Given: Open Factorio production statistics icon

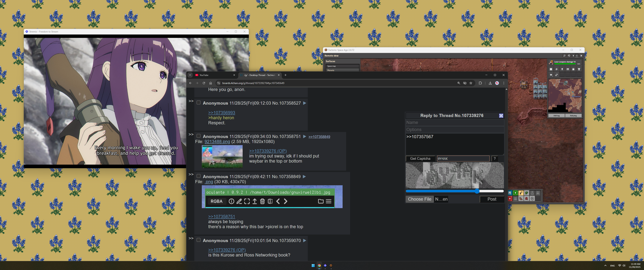Looking at the screenshot, I should pos(557,69).
